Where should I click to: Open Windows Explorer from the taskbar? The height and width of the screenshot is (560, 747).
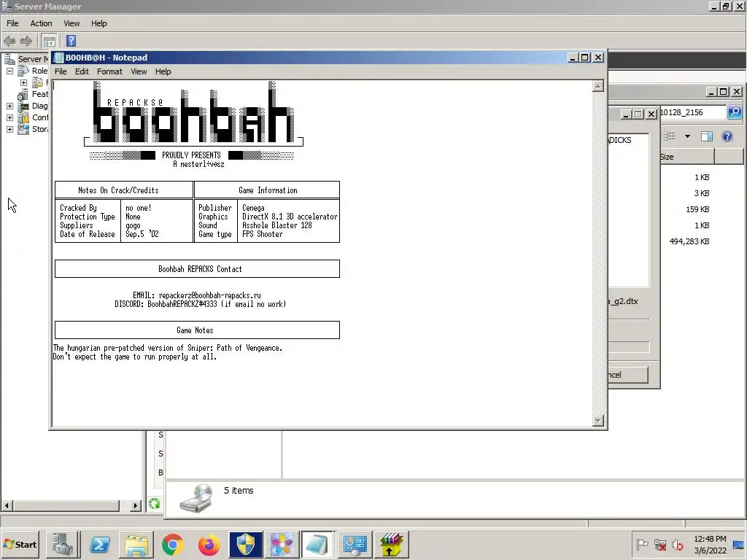click(x=136, y=544)
